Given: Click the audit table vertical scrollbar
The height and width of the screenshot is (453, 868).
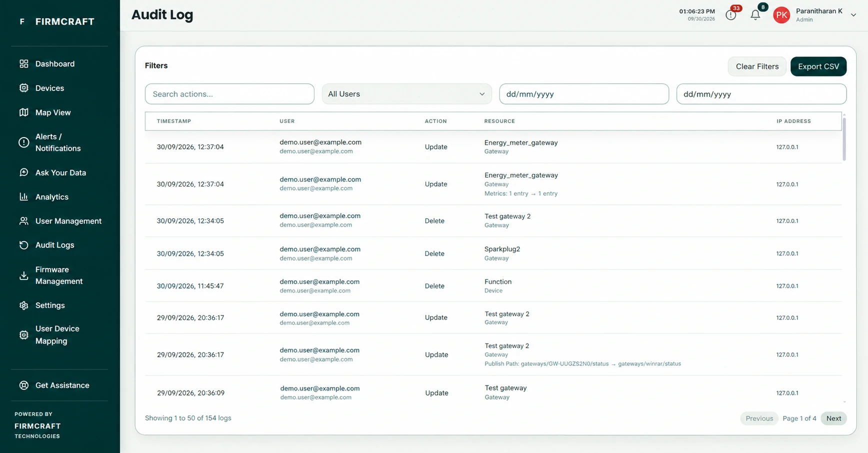Looking at the screenshot, I should [x=844, y=138].
